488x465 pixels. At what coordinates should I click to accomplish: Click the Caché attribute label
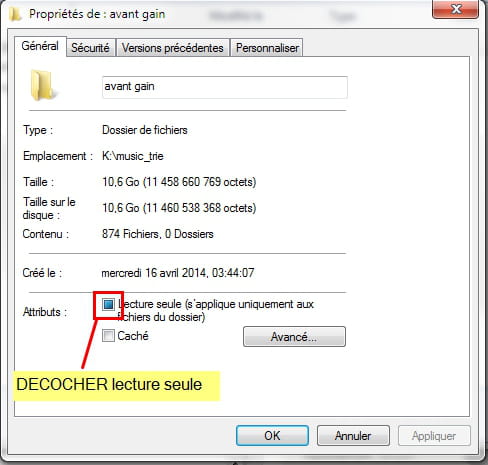coord(133,336)
